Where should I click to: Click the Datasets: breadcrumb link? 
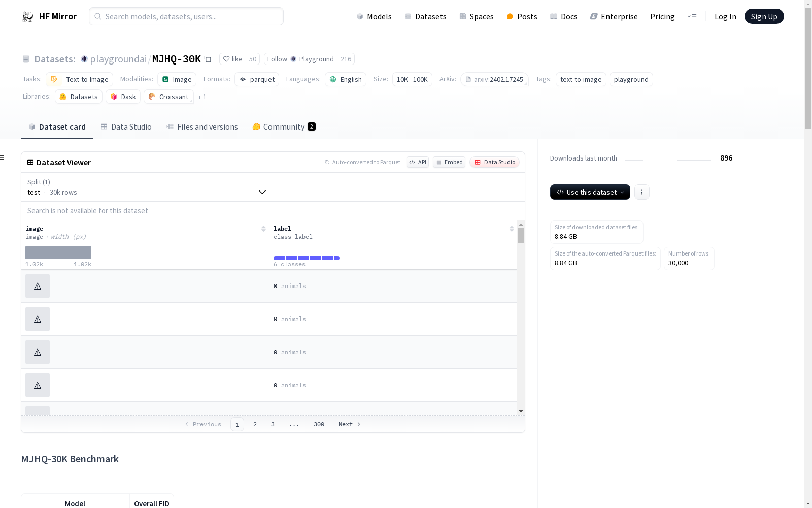click(54, 59)
